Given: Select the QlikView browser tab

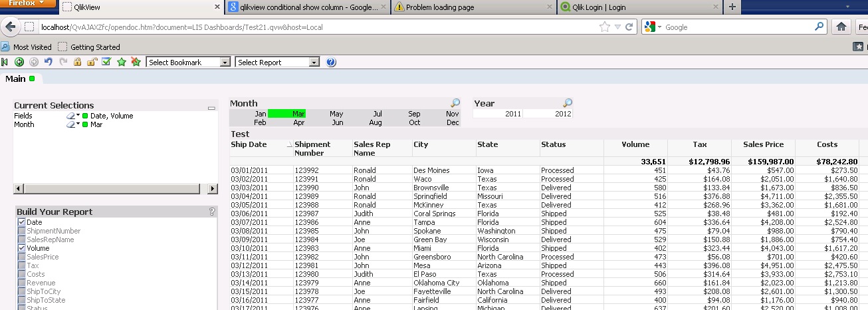Looking at the screenshot, I should (140, 7).
